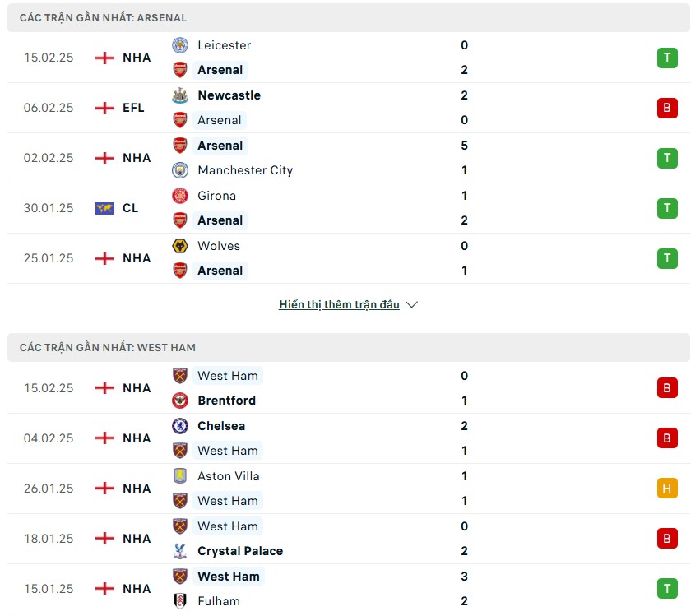Click the Leicester club crest icon
700x616 pixels.
pyautogui.click(x=179, y=45)
